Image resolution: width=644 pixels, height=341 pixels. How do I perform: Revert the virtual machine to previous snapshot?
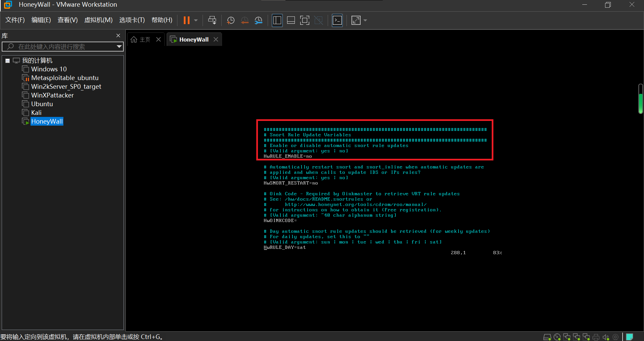[245, 20]
